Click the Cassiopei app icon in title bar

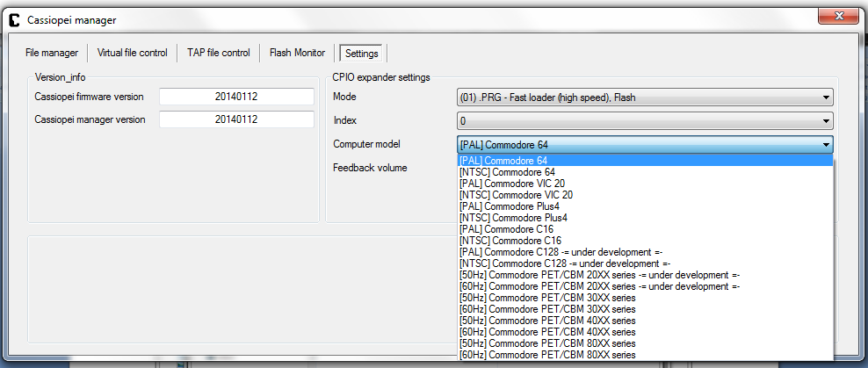point(14,18)
